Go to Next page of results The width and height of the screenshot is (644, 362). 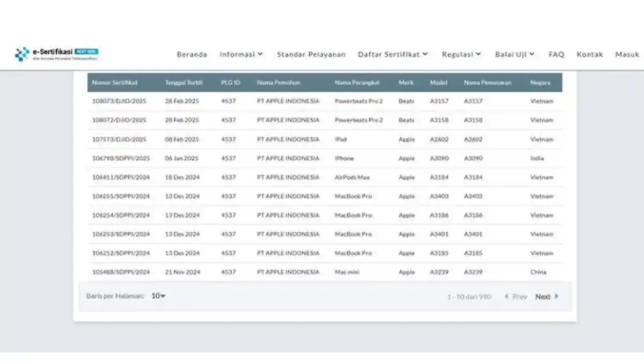(547, 297)
